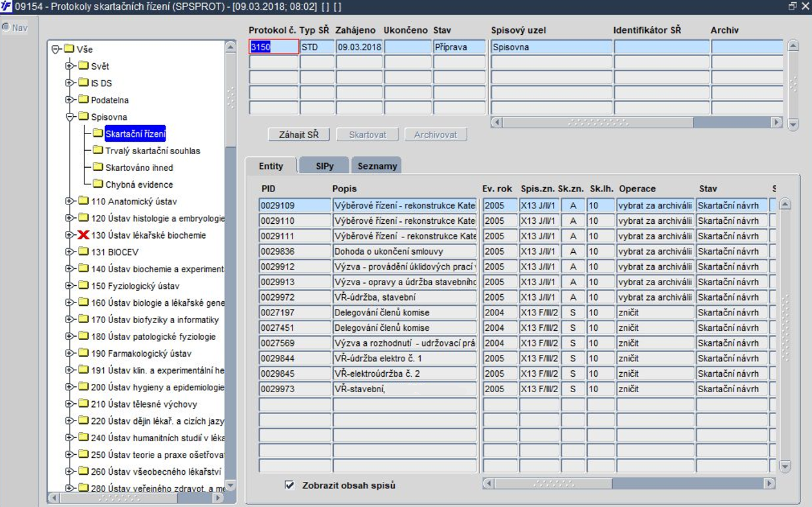
Task: Toggle the Zobrazit obsah spisů checkbox
Action: coord(289,485)
